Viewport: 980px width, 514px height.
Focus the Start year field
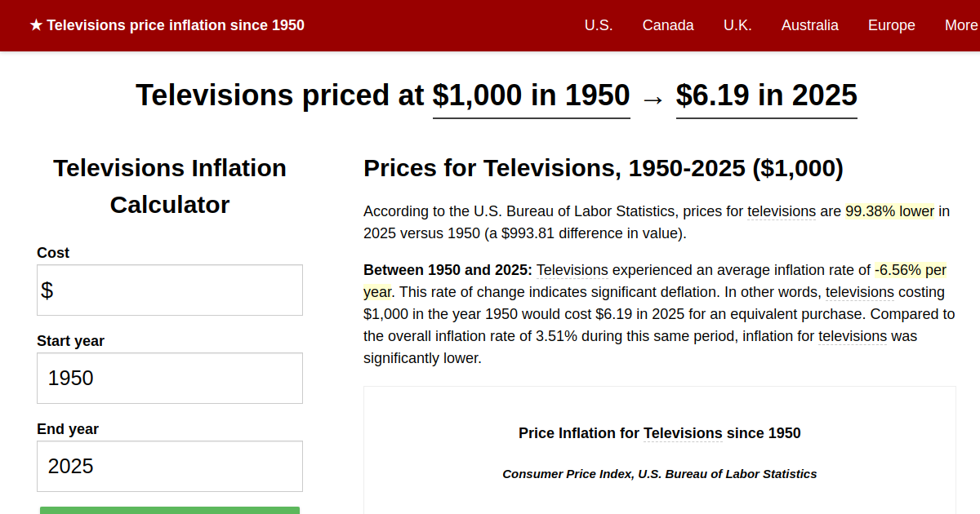coord(170,378)
